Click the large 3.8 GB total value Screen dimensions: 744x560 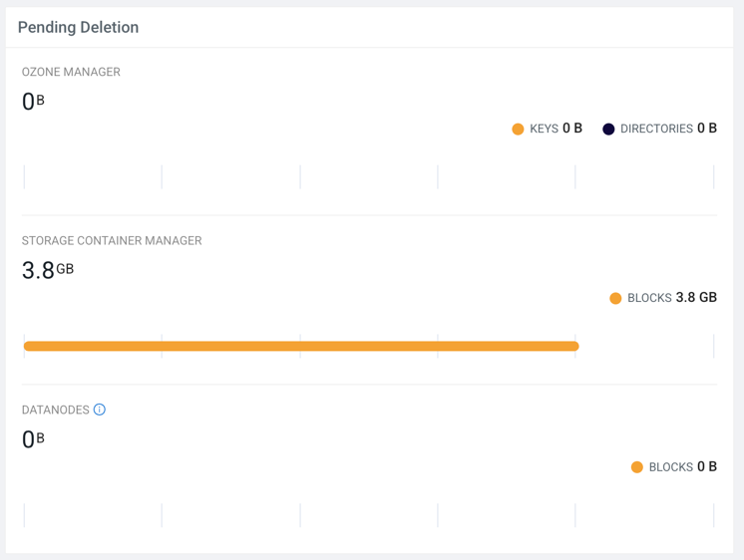pyautogui.click(x=47, y=270)
